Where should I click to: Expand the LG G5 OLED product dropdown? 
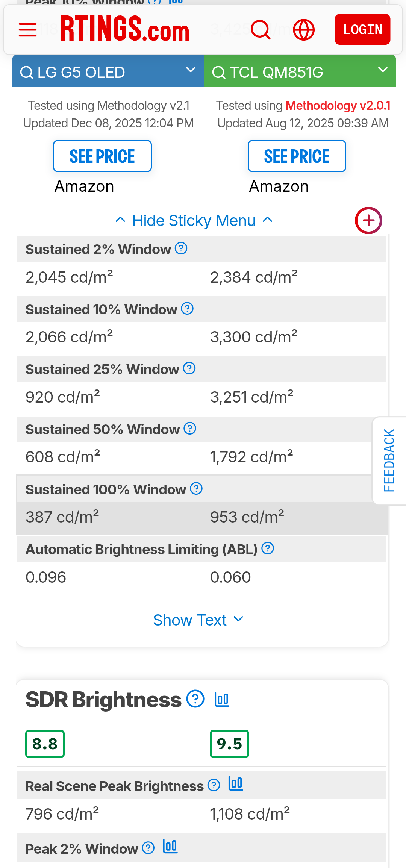coord(191,70)
